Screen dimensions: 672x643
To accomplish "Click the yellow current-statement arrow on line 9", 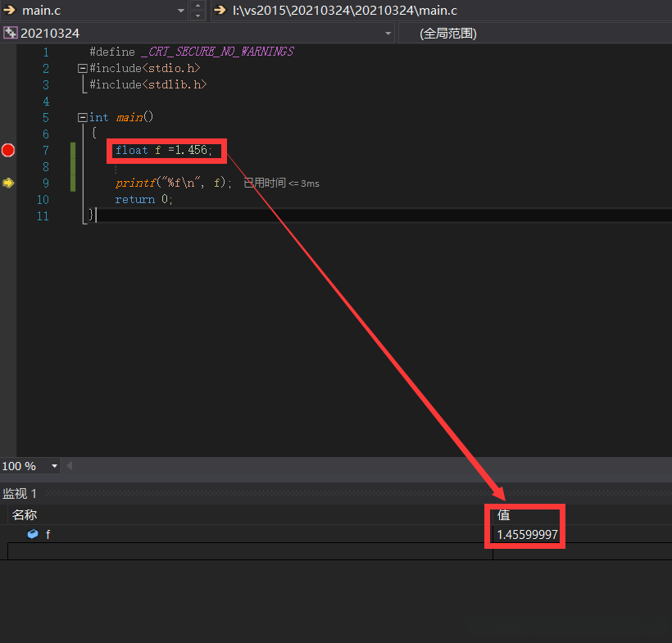I will [8, 183].
